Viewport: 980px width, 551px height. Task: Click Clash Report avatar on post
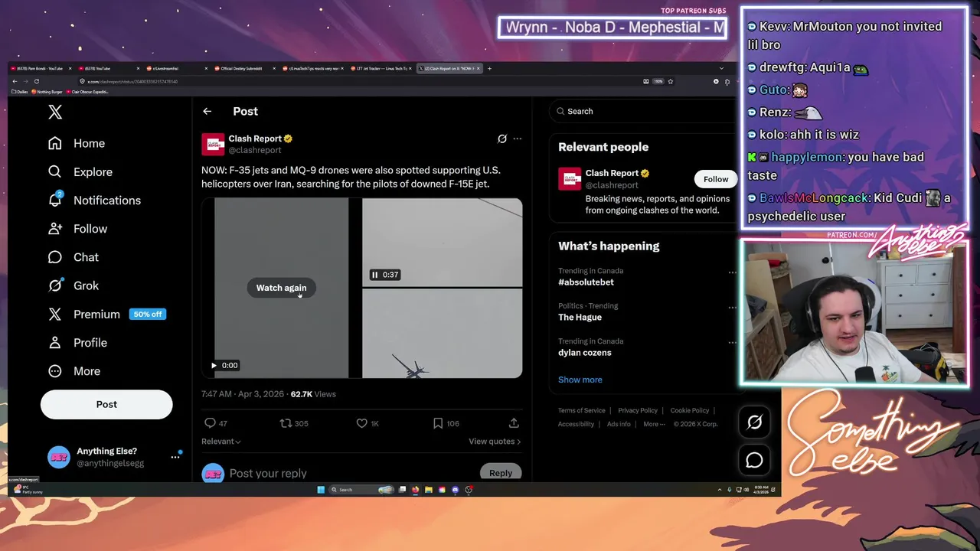pyautogui.click(x=213, y=144)
